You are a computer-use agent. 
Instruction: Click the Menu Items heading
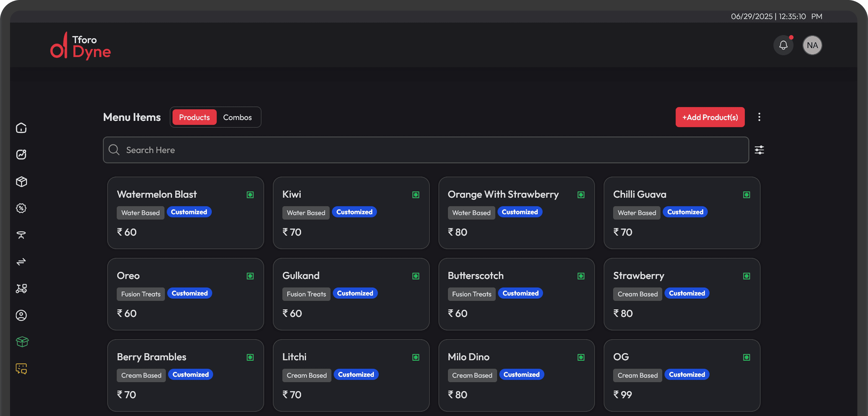[x=132, y=117]
